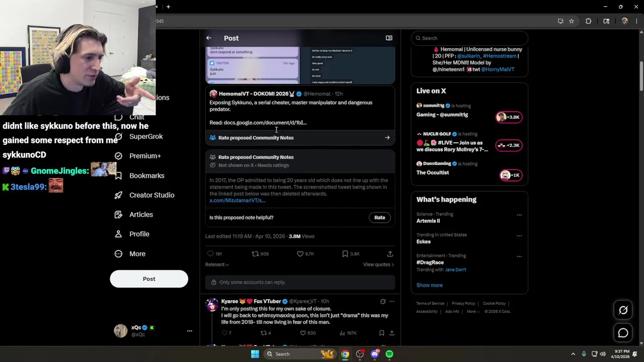Click the white Post button
Image resolution: width=644 pixels, height=362 pixels.
149,279
